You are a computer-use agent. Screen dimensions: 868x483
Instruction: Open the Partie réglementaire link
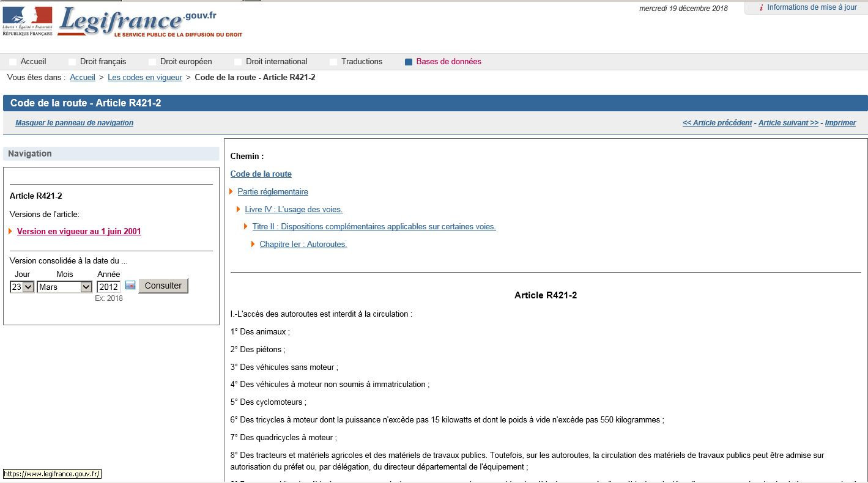click(273, 192)
